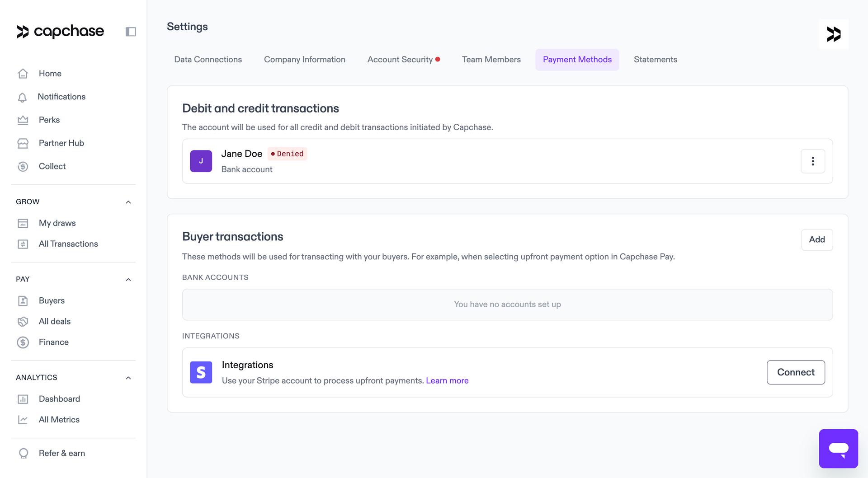The image size is (868, 478).
Task: Open Partner Hub from the sidebar
Action: [x=23, y=143]
